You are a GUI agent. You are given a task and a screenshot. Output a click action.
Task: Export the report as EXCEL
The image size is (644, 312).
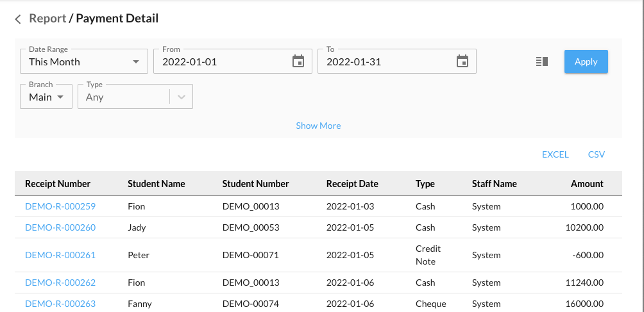pos(555,154)
